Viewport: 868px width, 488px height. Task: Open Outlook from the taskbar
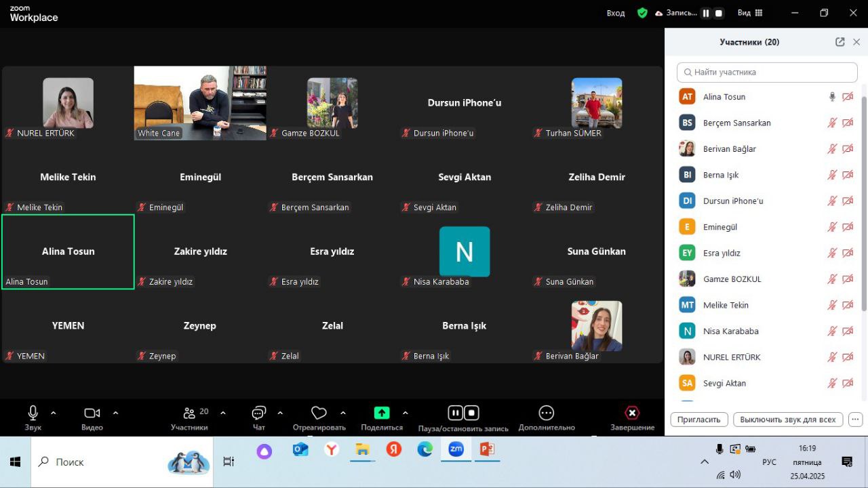tap(300, 449)
